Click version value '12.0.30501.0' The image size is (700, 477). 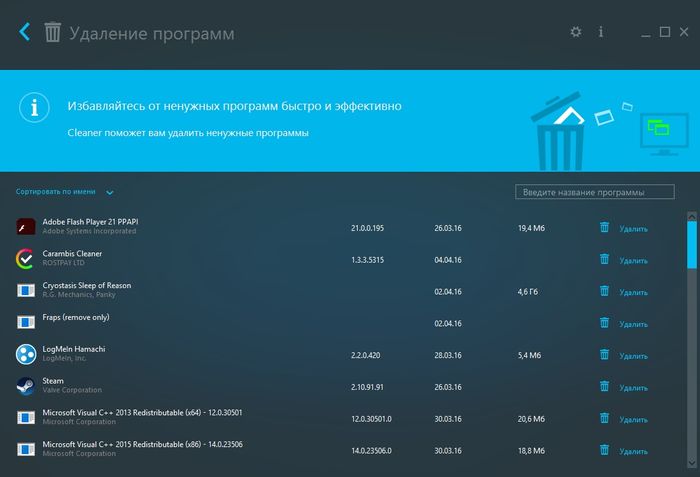coord(371,419)
